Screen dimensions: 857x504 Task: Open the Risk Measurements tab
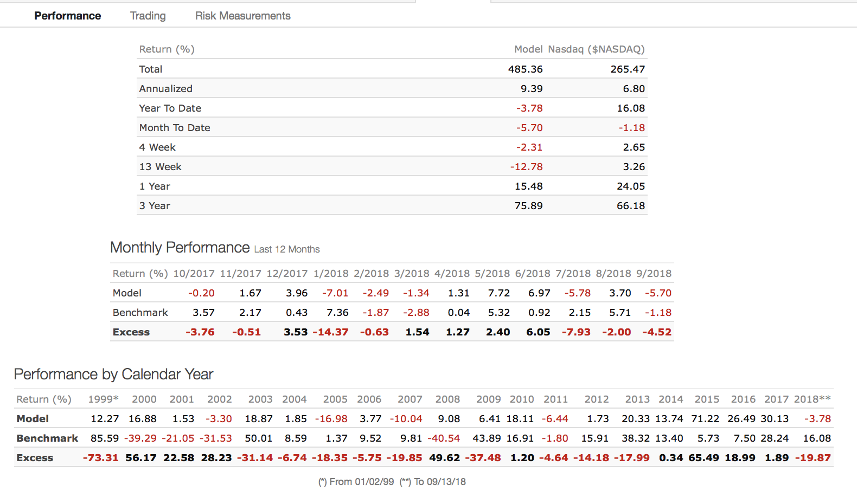point(242,16)
